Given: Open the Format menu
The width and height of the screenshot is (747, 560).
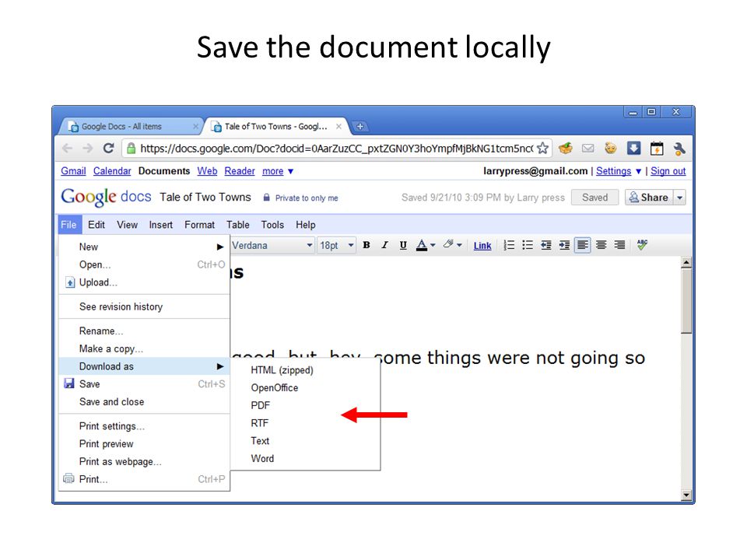Looking at the screenshot, I should click(200, 225).
